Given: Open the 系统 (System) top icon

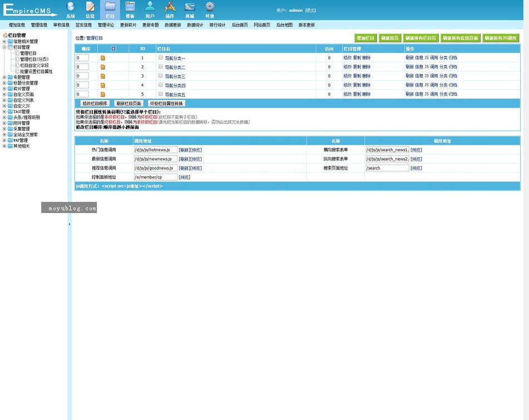Looking at the screenshot, I should tap(71, 9).
